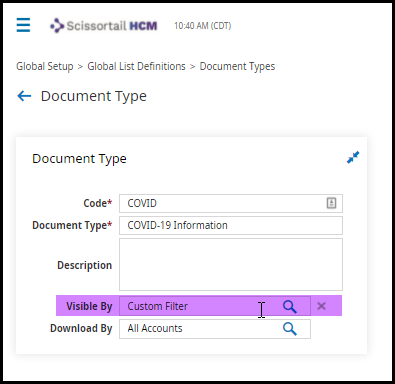Open Global List Definitions breadcrumb
The height and width of the screenshot is (384, 395).
(x=136, y=66)
